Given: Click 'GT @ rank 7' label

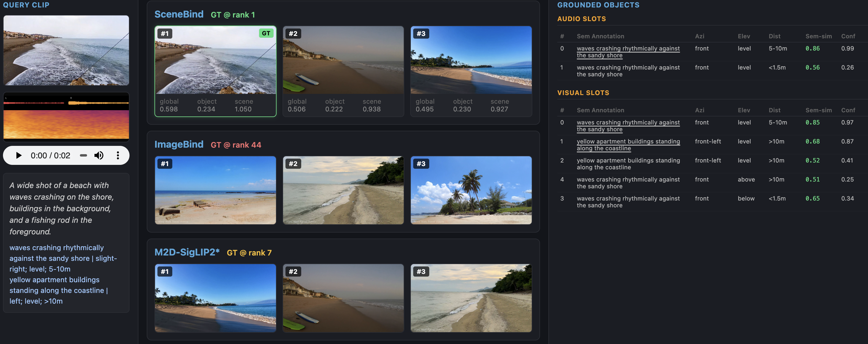Looking at the screenshot, I should click(249, 253).
